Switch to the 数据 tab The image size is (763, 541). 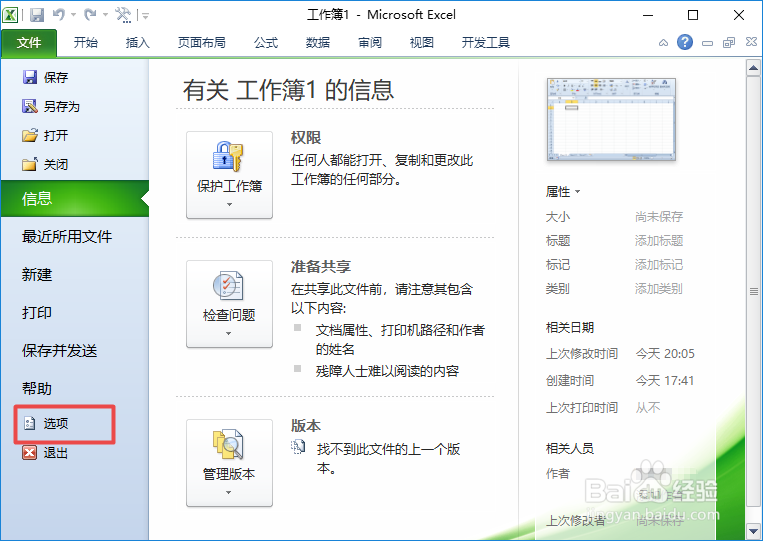318,43
